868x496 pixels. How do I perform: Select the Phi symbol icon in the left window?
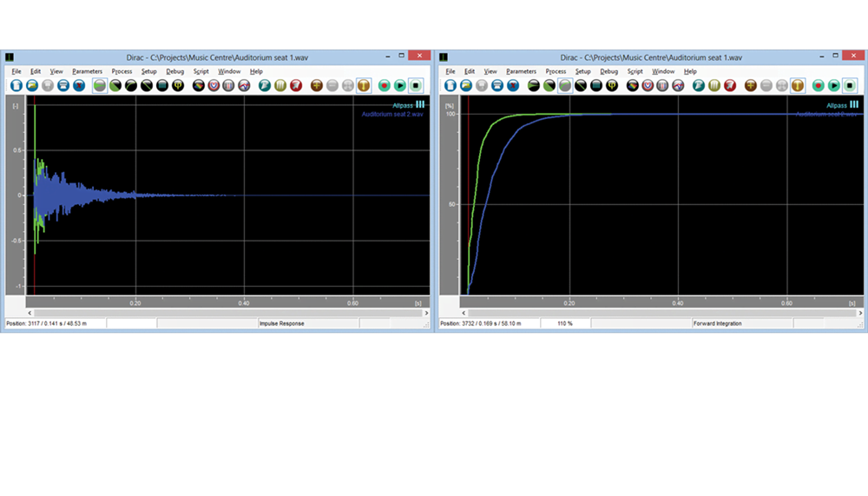(178, 86)
